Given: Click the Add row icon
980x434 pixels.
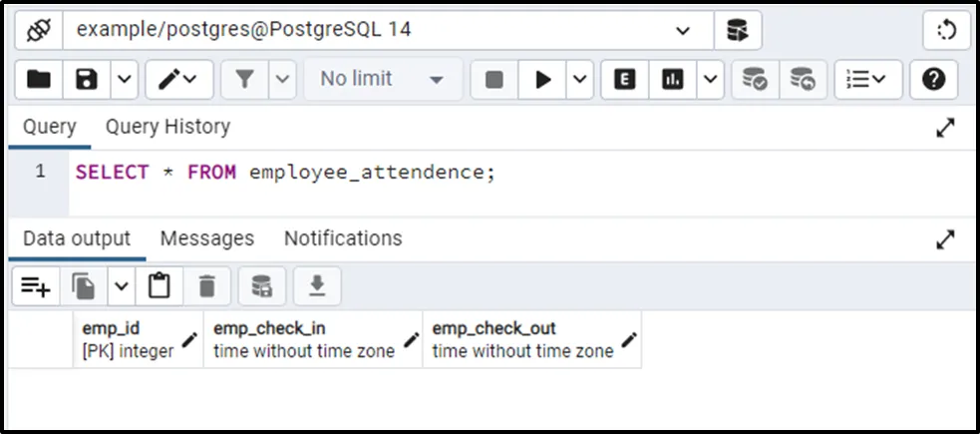Looking at the screenshot, I should (x=36, y=286).
